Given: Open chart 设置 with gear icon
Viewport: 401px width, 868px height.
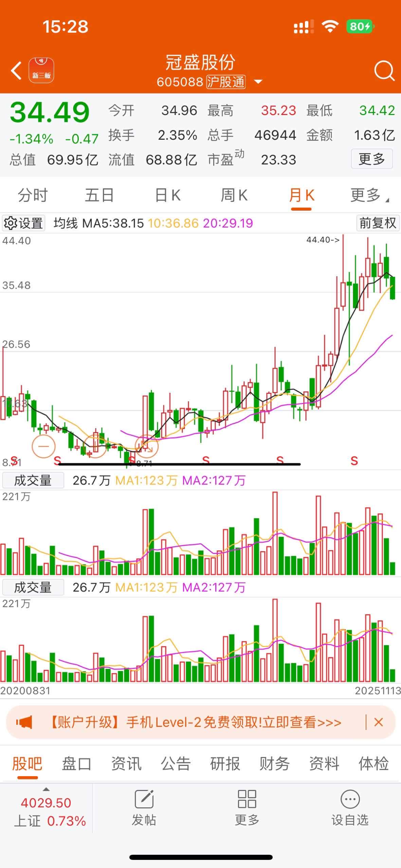Looking at the screenshot, I should 23,223.
